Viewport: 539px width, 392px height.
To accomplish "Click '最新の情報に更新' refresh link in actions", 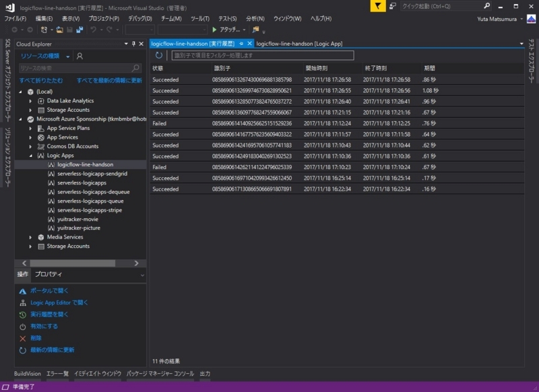I will (53, 350).
